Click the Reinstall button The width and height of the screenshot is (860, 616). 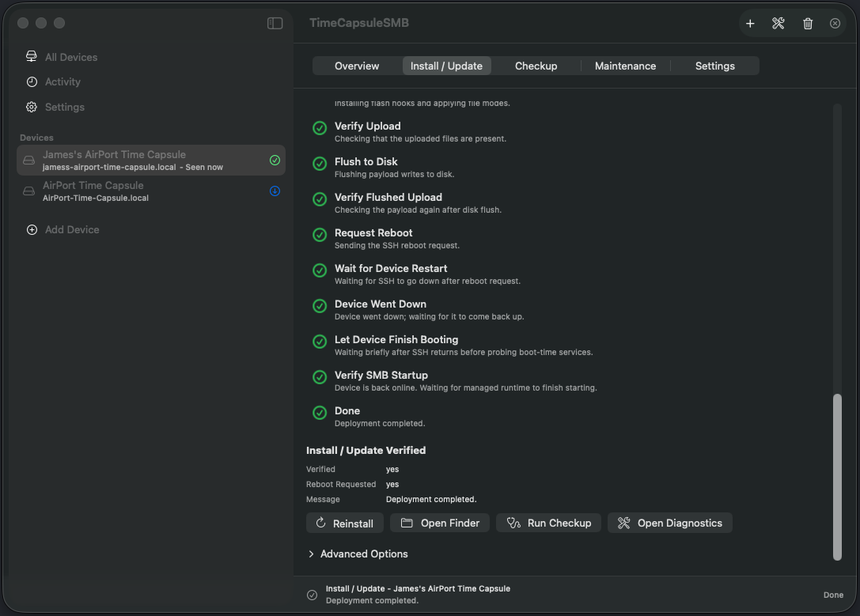[x=344, y=523]
